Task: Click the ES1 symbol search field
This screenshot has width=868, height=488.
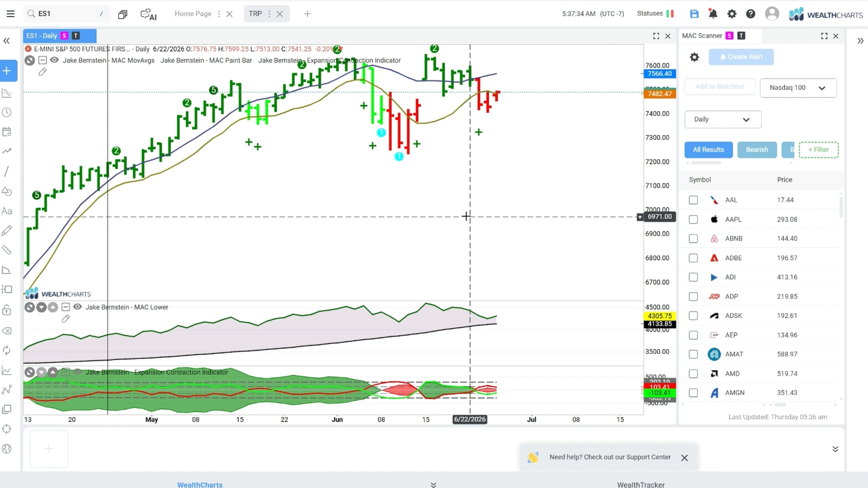Action: coord(67,14)
